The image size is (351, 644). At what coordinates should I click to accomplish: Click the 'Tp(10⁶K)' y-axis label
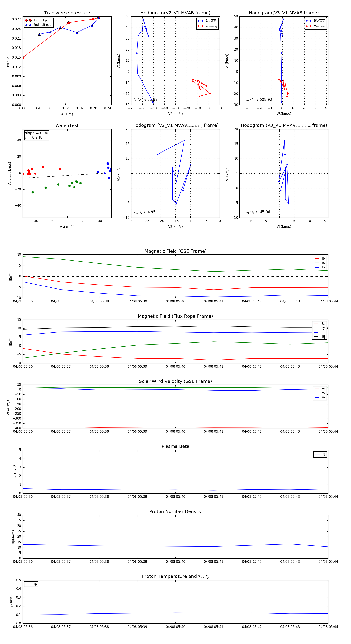tap(11, 602)
